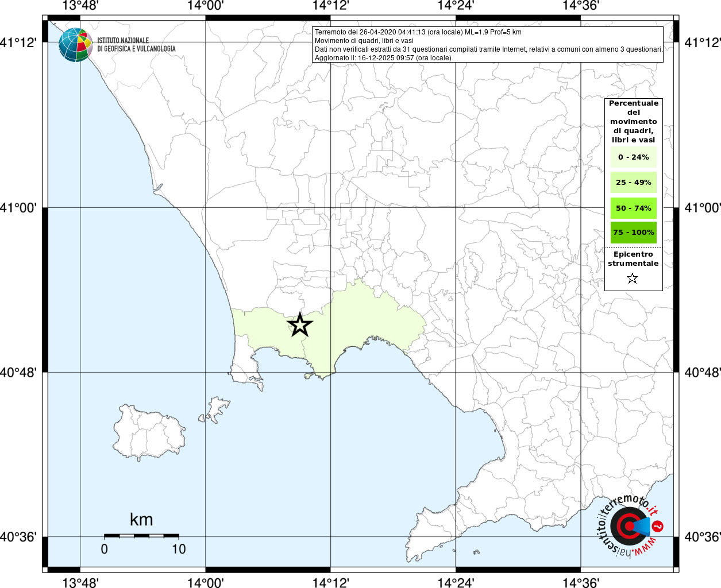Click the top axis label 14°00'
The height and width of the screenshot is (588, 721).
click(205, 6)
